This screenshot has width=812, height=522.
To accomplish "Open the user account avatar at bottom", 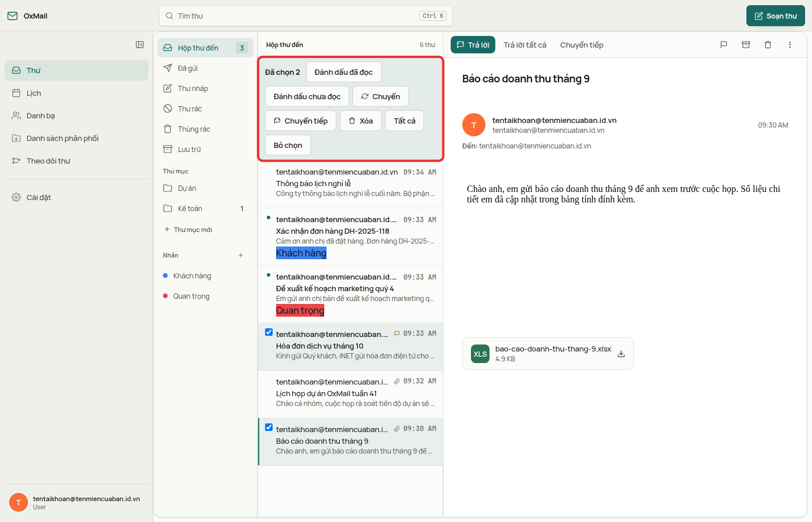I will coord(19,502).
